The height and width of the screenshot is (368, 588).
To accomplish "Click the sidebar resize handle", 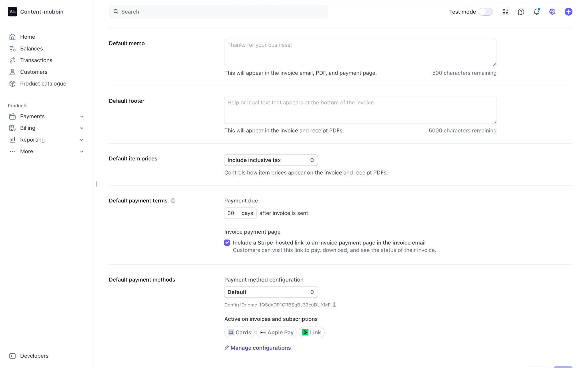I will click(x=96, y=184).
